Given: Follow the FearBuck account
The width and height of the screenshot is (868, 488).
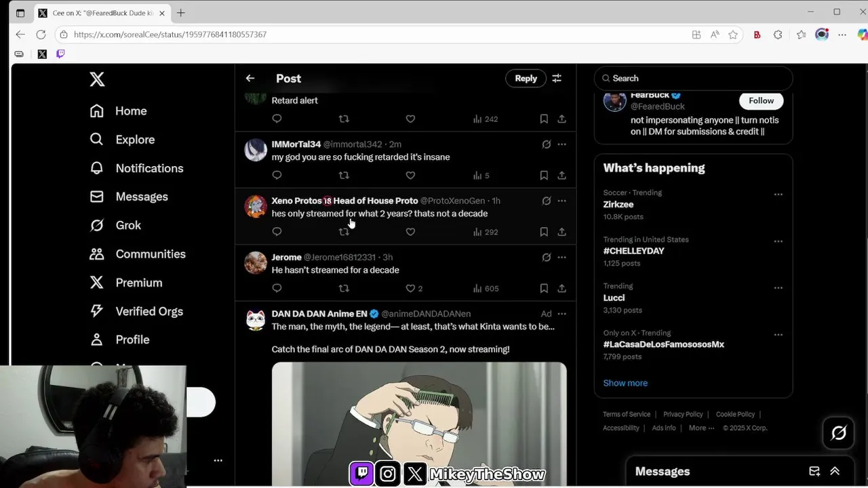Looking at the screenshot, I should [761, 101].
